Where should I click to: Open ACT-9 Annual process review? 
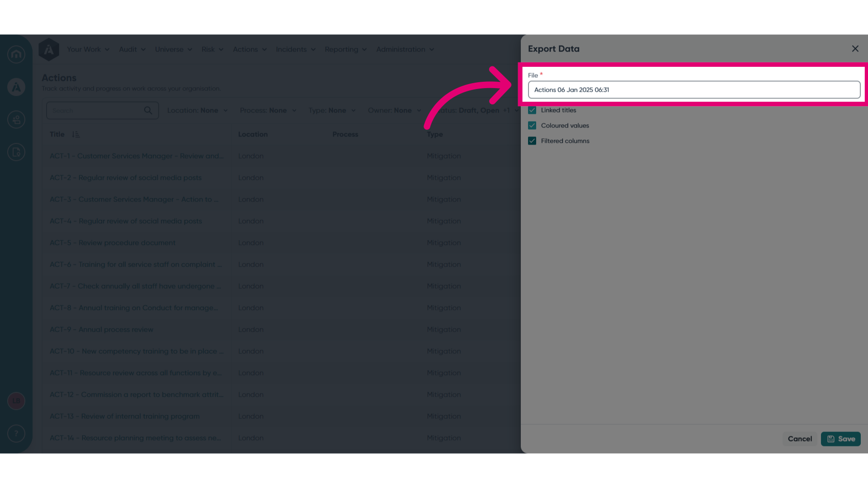[102, 329]
